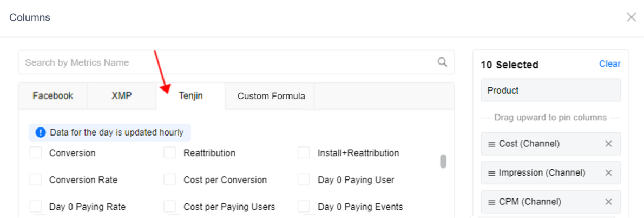644x218 pixels.
Task: Open the Custom Formula tab
Action: tap(271, 96)
